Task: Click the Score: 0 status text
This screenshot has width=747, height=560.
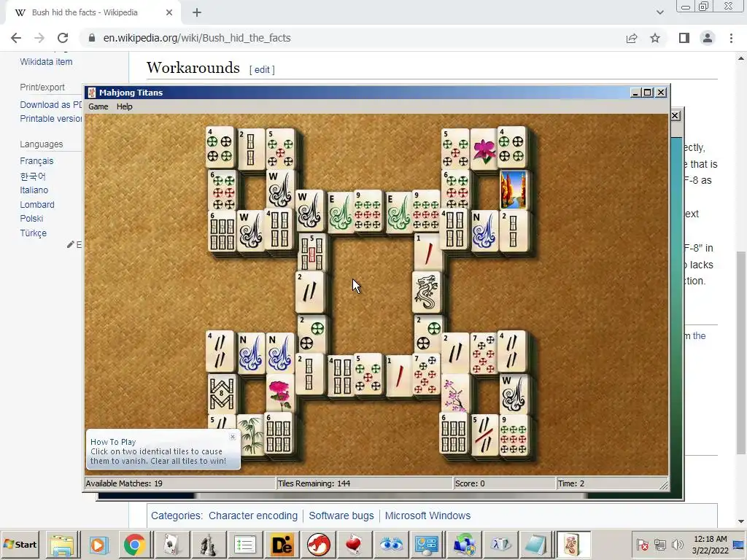Action: 470,483
